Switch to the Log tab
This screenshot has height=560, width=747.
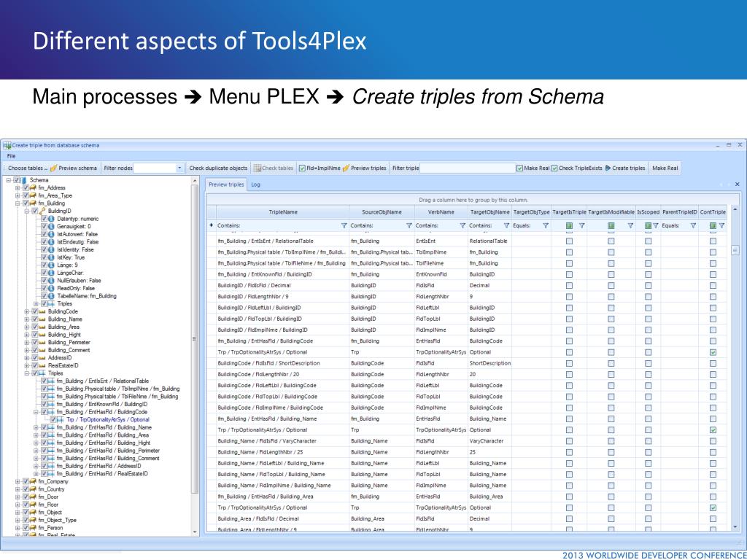pyautogui.click(x=256, y=184)
